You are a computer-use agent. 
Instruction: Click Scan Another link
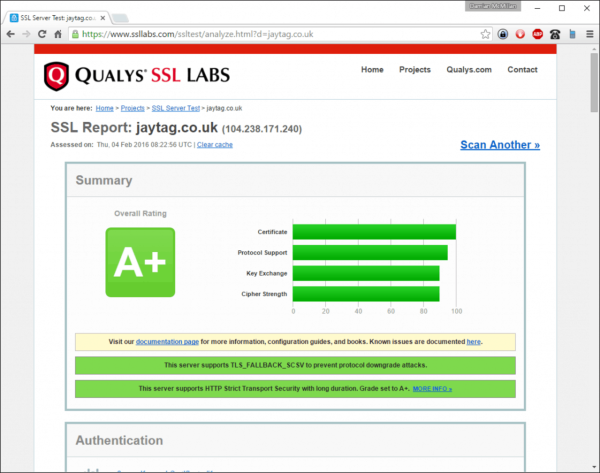click(500, 145)
